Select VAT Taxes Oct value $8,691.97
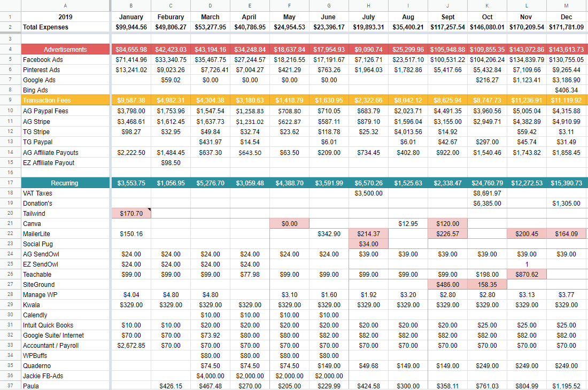 [x=487, y=193]
